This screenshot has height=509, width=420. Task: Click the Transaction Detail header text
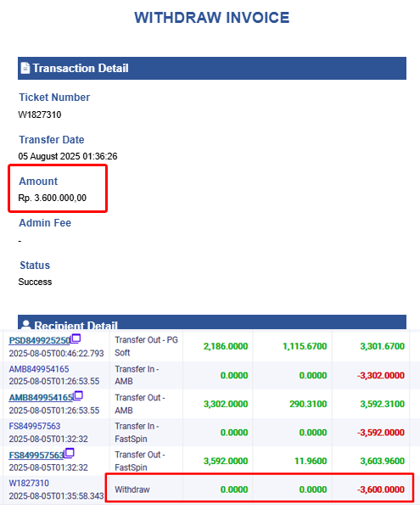point(81,68)
